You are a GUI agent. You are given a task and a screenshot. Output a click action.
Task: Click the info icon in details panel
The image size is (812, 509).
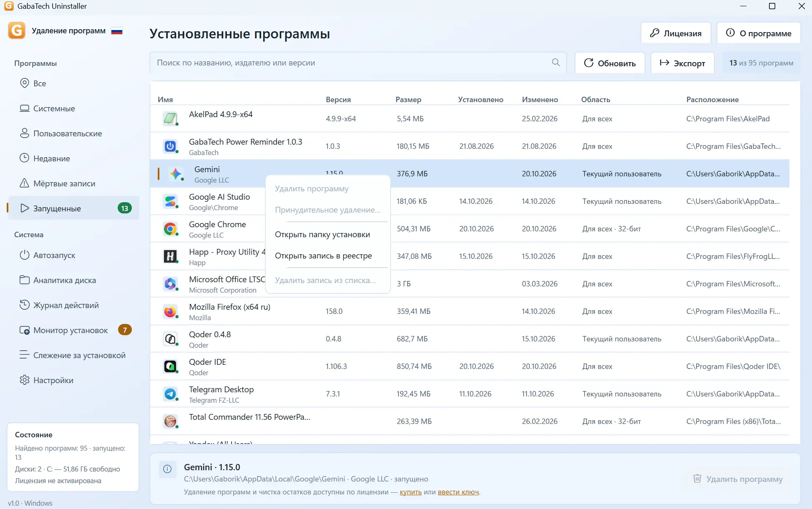[167, 469]
